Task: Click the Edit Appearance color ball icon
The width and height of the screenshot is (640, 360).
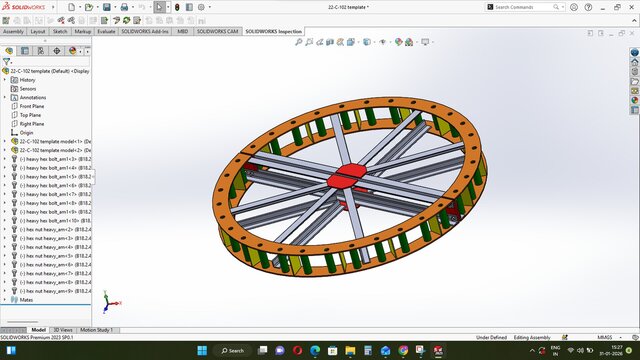Action: pyautogui.click(x=399, y=42)
